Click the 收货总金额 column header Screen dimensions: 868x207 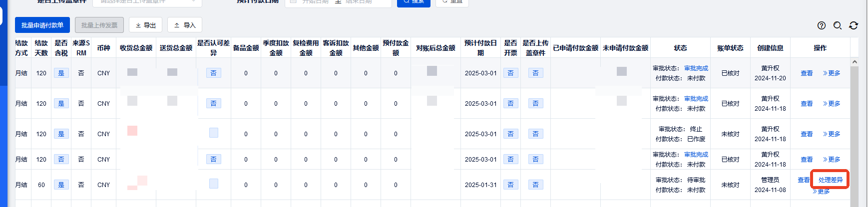[136, 48]
